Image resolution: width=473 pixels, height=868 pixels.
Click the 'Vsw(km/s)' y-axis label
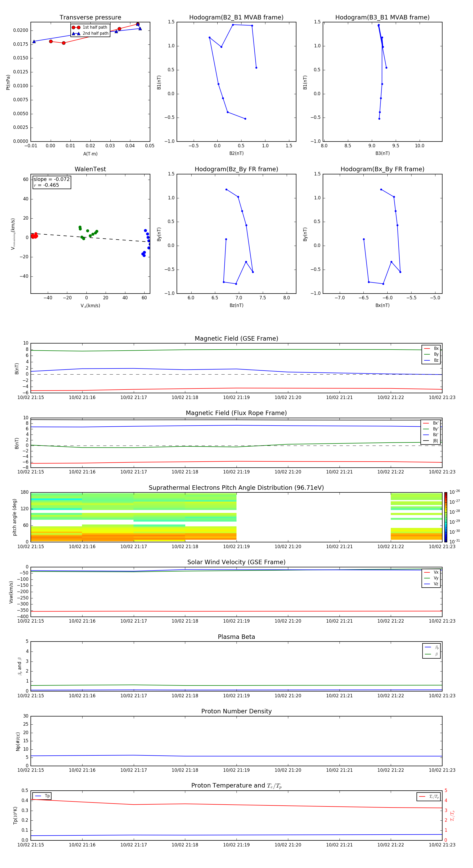(11, 592)
